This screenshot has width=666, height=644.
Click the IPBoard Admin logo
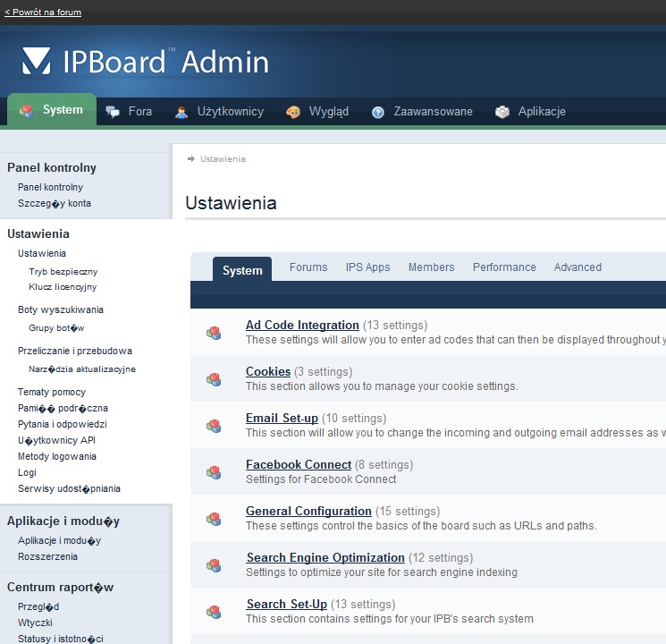pyautogui.click(x=146, y=62)
